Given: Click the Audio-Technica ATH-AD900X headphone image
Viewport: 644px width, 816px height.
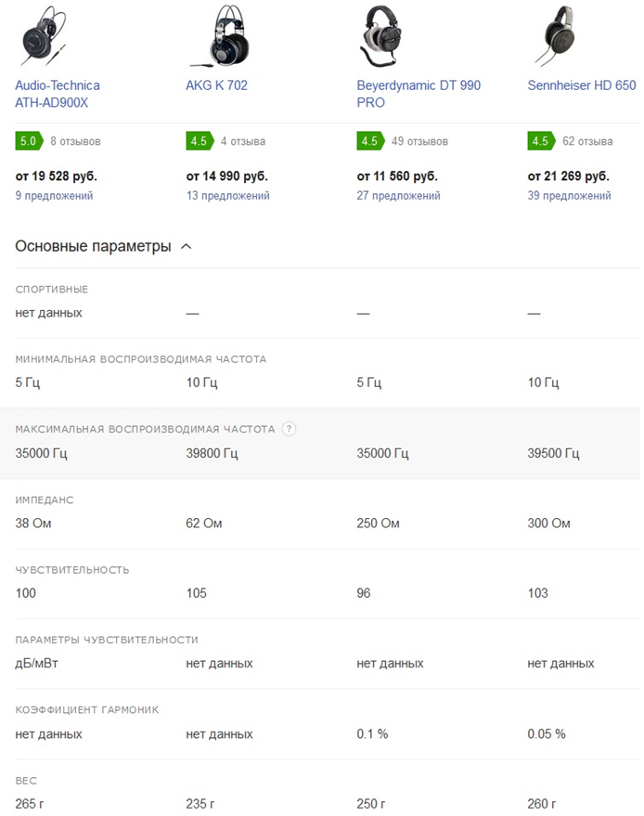Looking at the screenshot, I should click(x=45, y=35).
